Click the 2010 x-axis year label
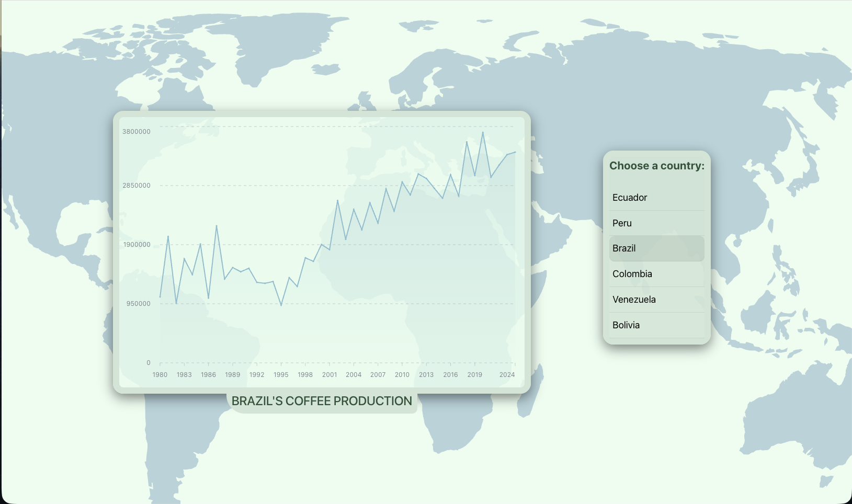Screen dimensions: 852x504 tap(402, 375)
